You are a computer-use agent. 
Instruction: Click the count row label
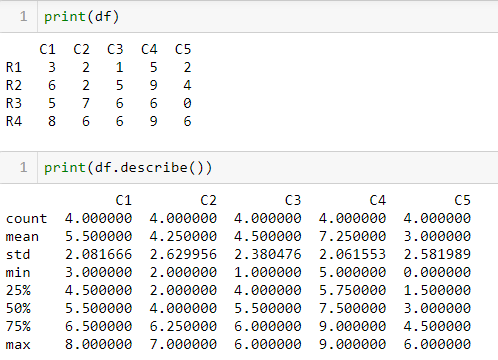(x=26, y=219)
